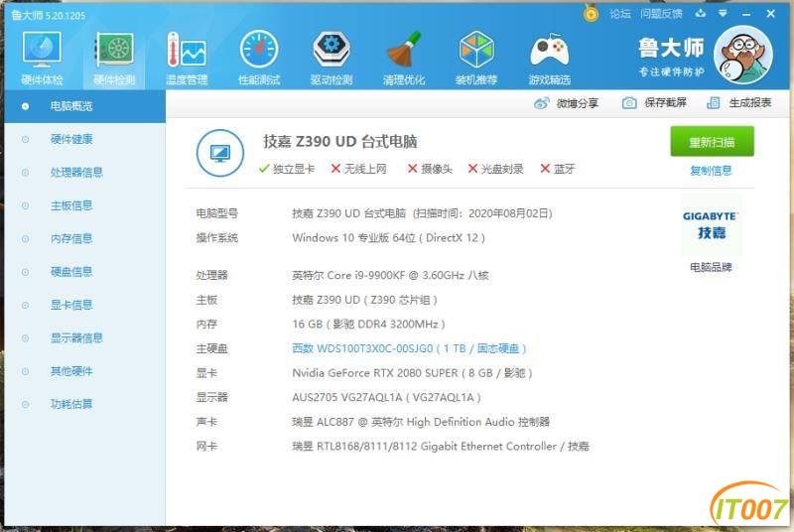Click the 电脑品牌 label
The image size is (794, 532).
click(x=711, y=267)
